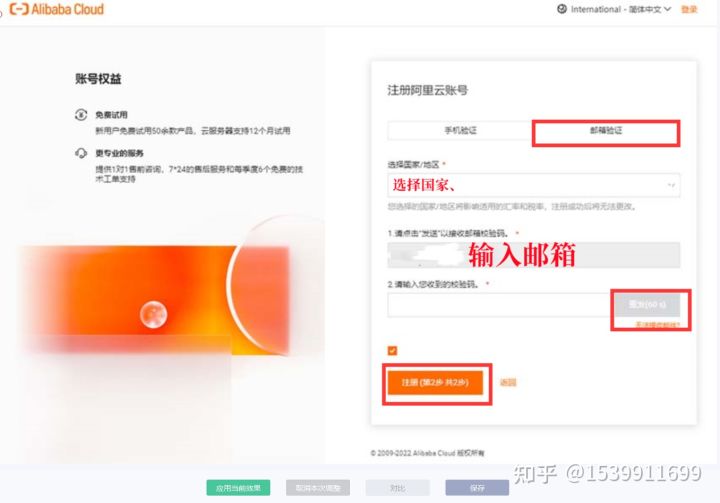Open the 选择国家/地区 country dropdown
This screenshot has height=503, width=720.
coord(534,185)
